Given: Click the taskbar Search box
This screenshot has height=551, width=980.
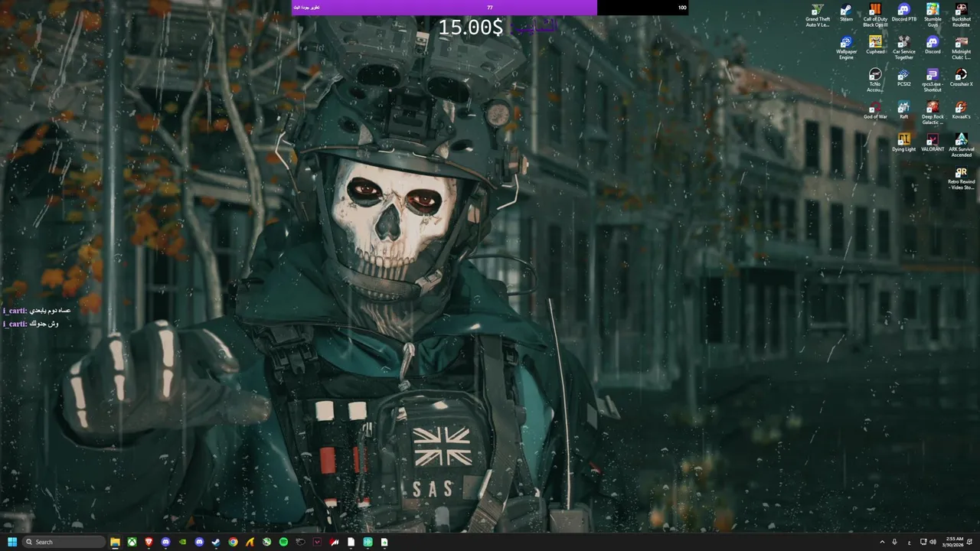Looking at the screenshot, I should click(x=64, y=542).
